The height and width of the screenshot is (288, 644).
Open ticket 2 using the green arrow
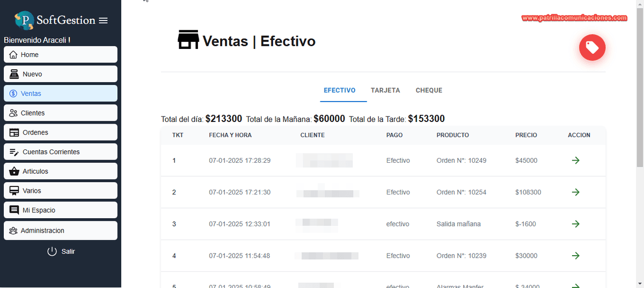(x=576, y=192)
